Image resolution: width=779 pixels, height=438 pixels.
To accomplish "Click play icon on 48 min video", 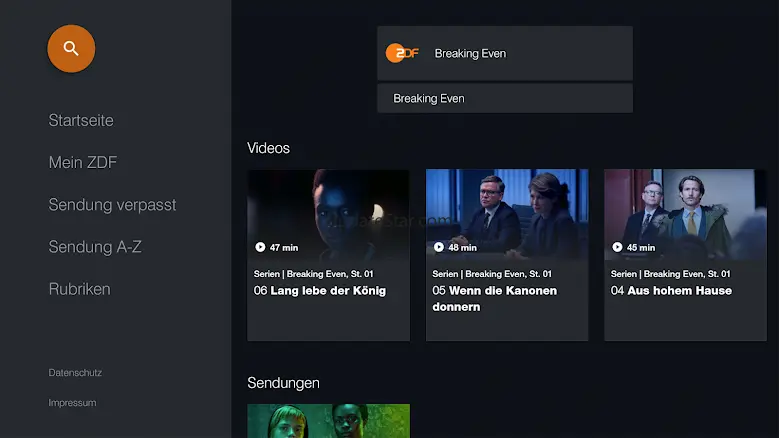I will click(439, 247).
